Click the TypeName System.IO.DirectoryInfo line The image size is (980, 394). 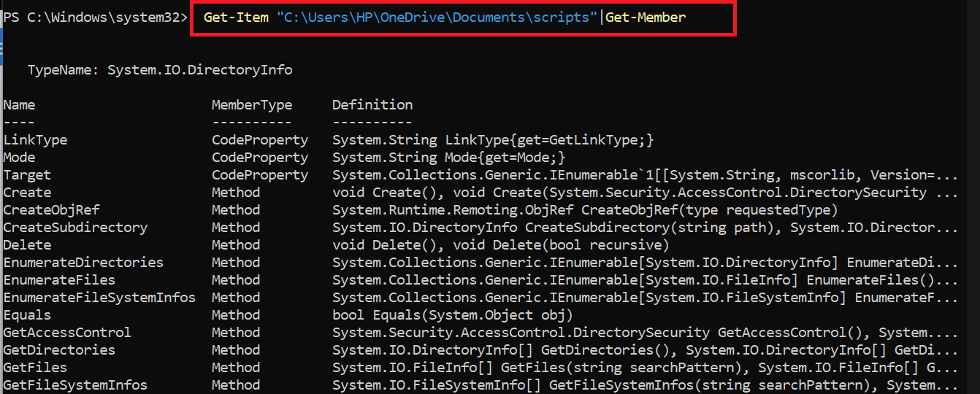[x=159, y=70]
